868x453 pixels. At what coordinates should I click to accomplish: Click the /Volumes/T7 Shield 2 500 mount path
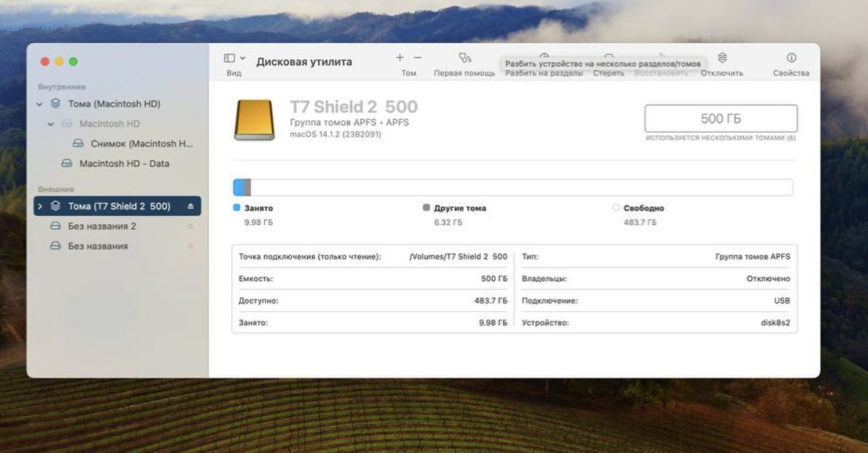click(x=458, y=256)
